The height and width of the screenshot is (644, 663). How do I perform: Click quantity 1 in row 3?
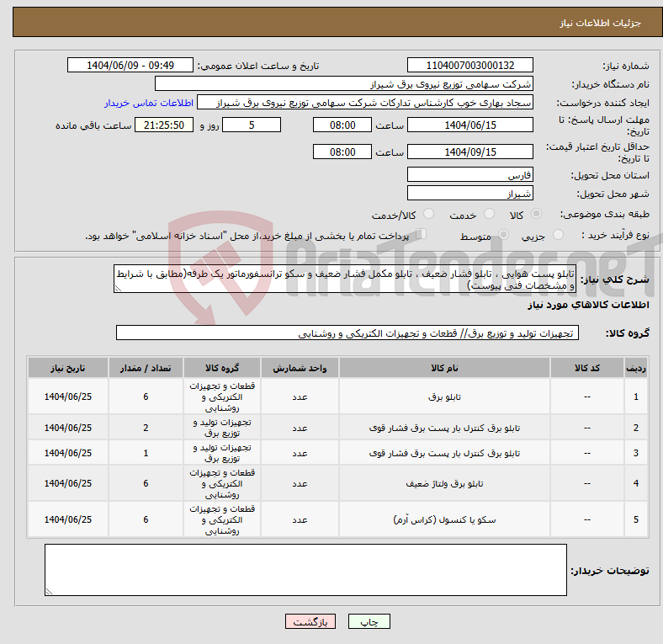(x=146, y=453)
